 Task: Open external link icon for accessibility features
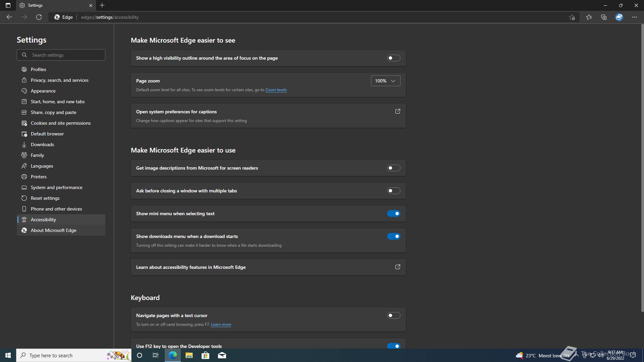click(398, 267)
